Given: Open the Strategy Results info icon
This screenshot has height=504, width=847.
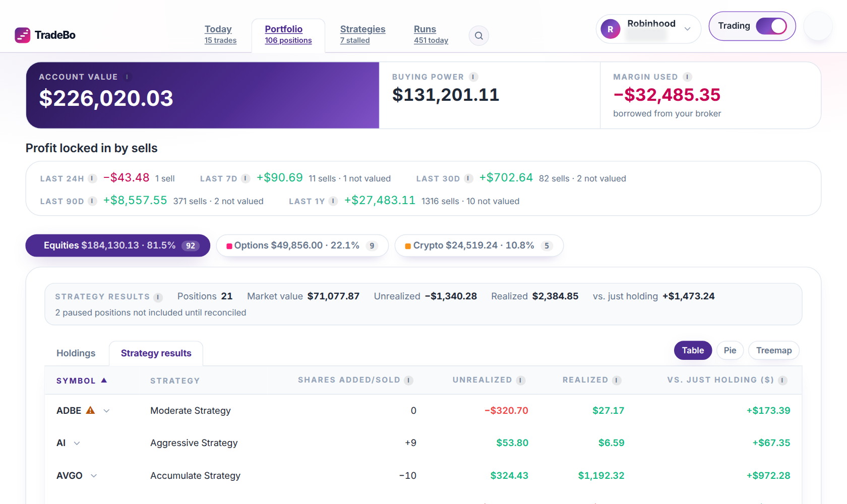Looking at the screenshot, I should [158, 297].
